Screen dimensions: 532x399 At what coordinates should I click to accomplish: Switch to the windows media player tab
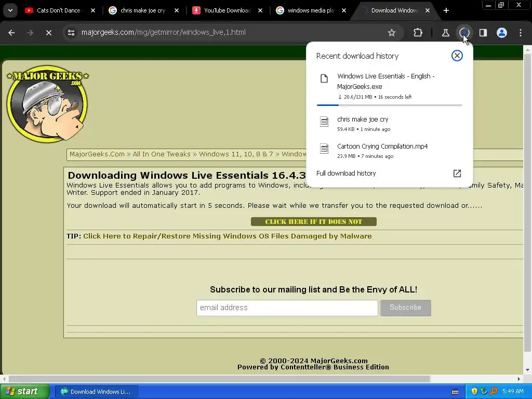310,10
